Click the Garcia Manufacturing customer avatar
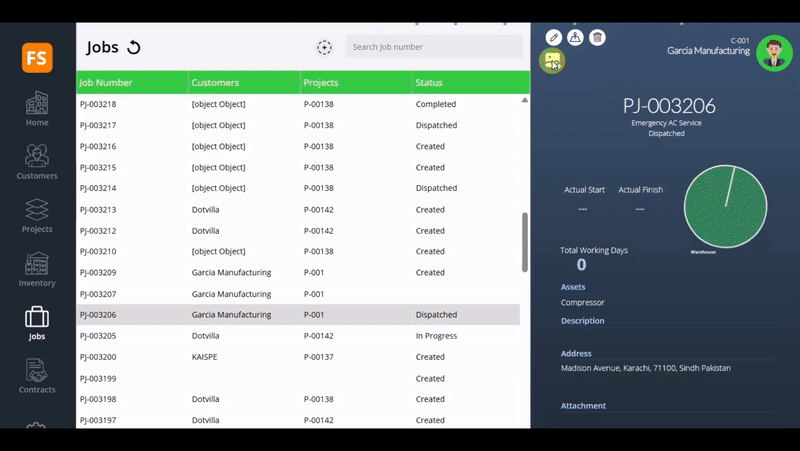 tap(774, 53)
